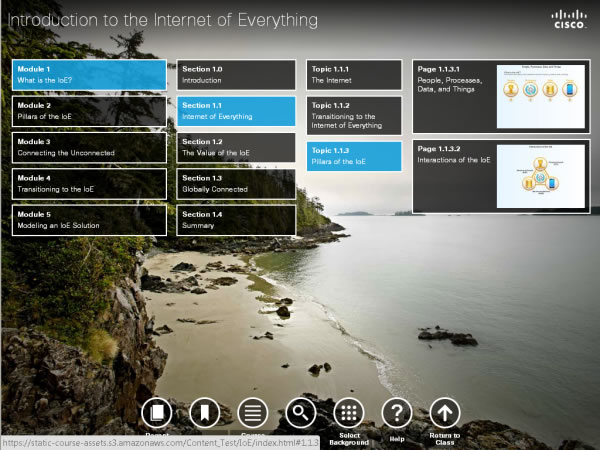Open the course index list icon
Screen dimensions: 600x450
click(252, 412)
